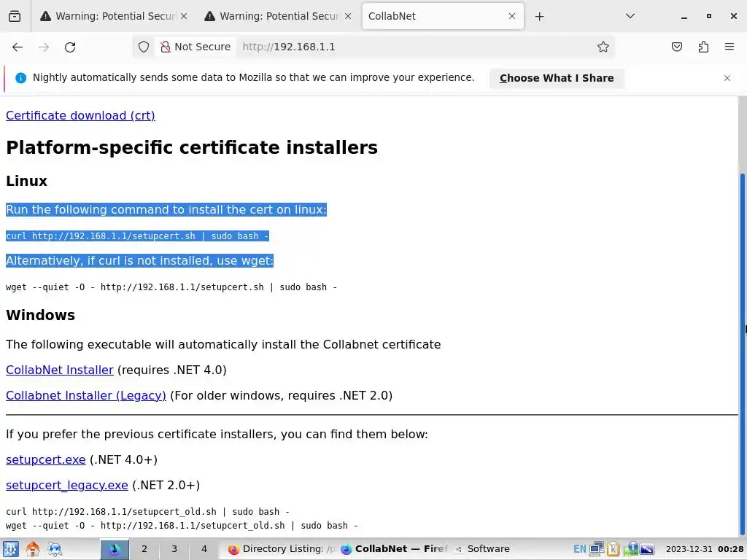Dismiss the Mozilla data notification bar
This screenshot has height=560, width=747.
(727, 78)
